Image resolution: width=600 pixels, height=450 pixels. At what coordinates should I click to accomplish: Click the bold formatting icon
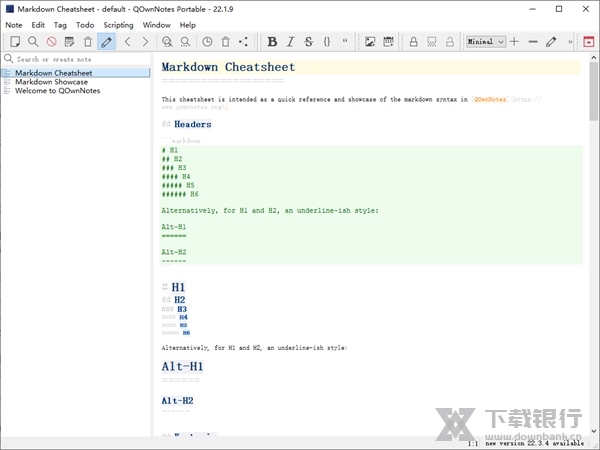(x=272, y=42)
